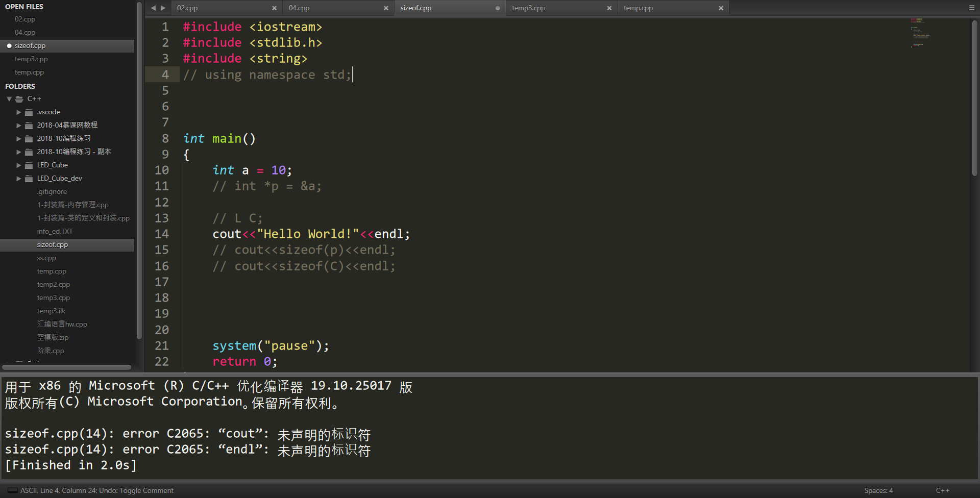Expand the LED_Cube folder
This screenshot has width=980, height=498.
19,165
